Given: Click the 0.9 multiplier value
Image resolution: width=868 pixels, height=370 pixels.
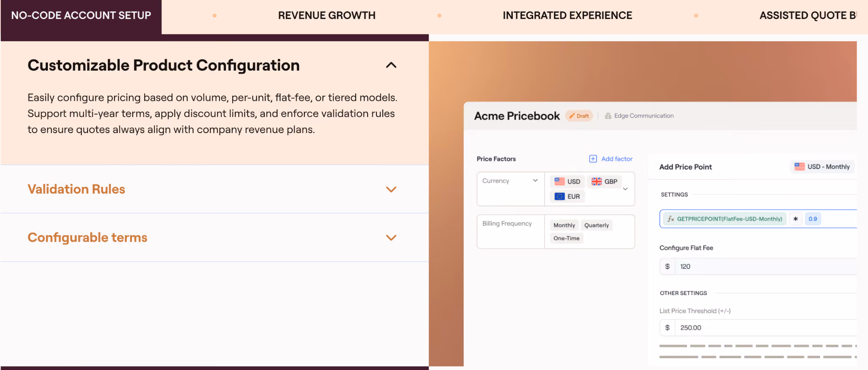Looking at the screenshot, I should click(812, 219).
